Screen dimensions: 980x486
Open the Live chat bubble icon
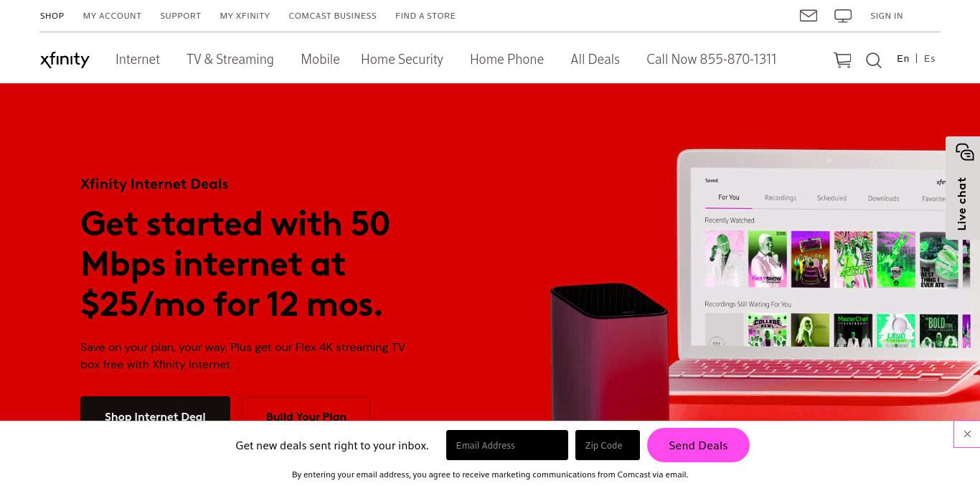tap(965, 152)
